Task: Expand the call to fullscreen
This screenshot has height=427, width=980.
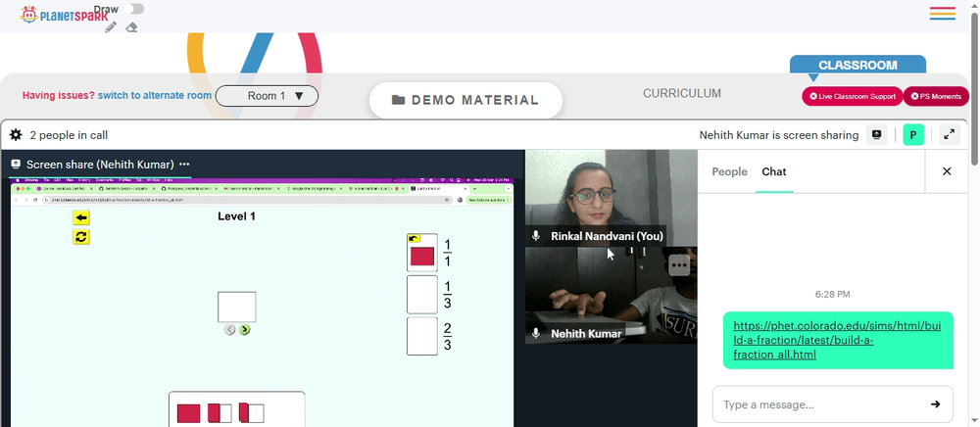Action: click(x=950, y=135)
